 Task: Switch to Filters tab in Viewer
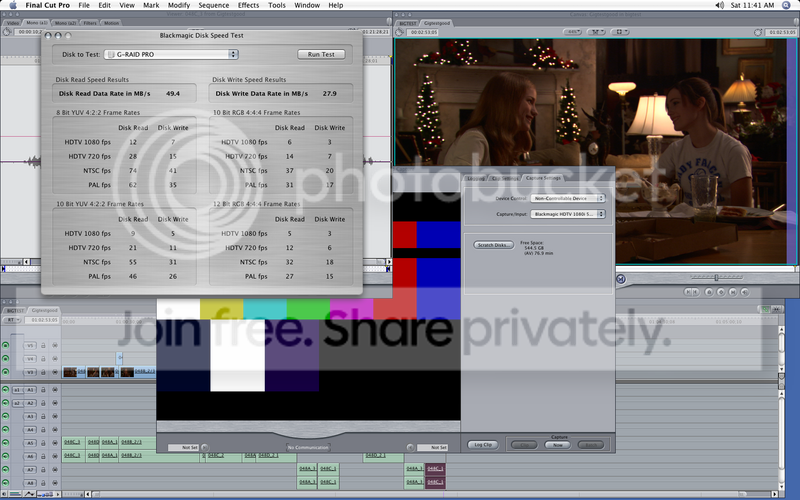click(90, 23)
